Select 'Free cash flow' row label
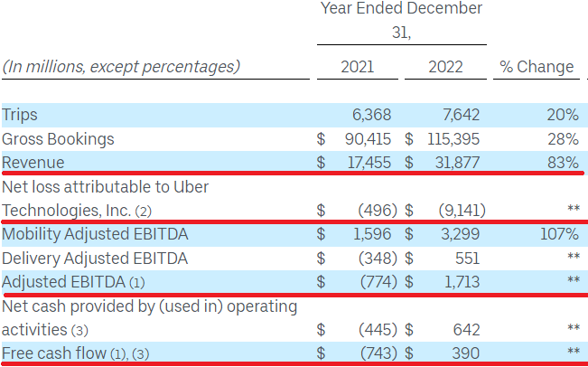Viewport: 588px width, 367px height. (x=54, y=353)
